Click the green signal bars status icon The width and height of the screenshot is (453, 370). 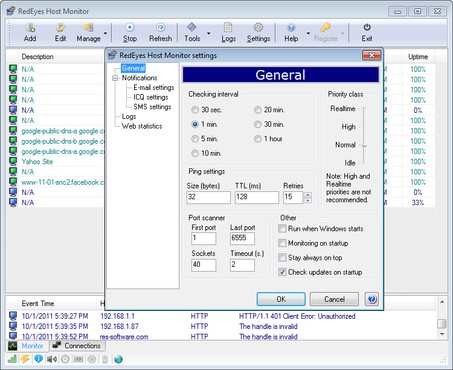pos(12,359)
